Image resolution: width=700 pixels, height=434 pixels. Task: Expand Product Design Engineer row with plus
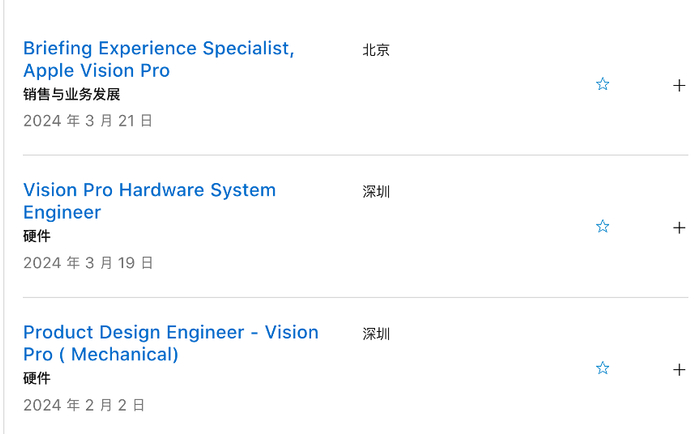pyautogui.click(x=680, y=369)
